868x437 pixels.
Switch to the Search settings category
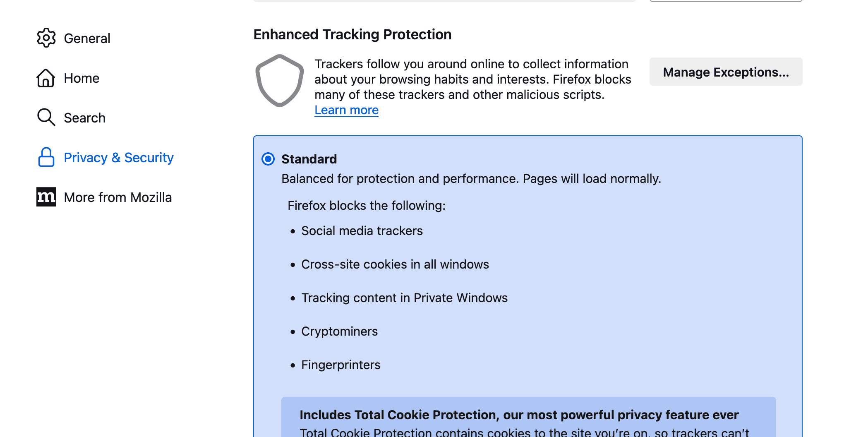click(x=84, y=118)
